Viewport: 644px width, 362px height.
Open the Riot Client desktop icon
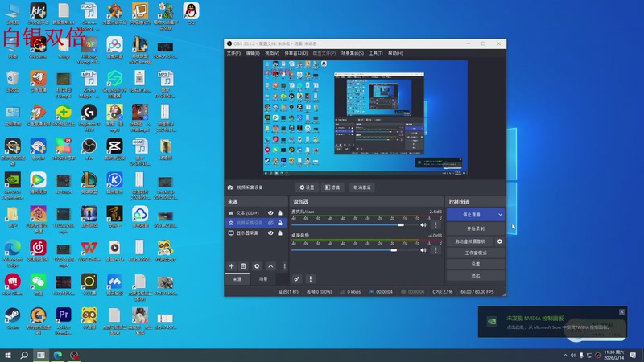coord(12,285)
